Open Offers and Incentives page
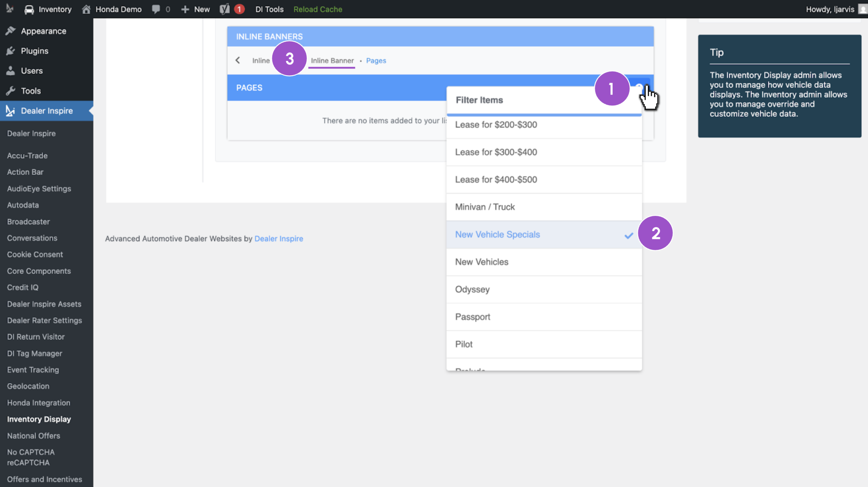Screen dimensions: 868x487 point(44,479)
